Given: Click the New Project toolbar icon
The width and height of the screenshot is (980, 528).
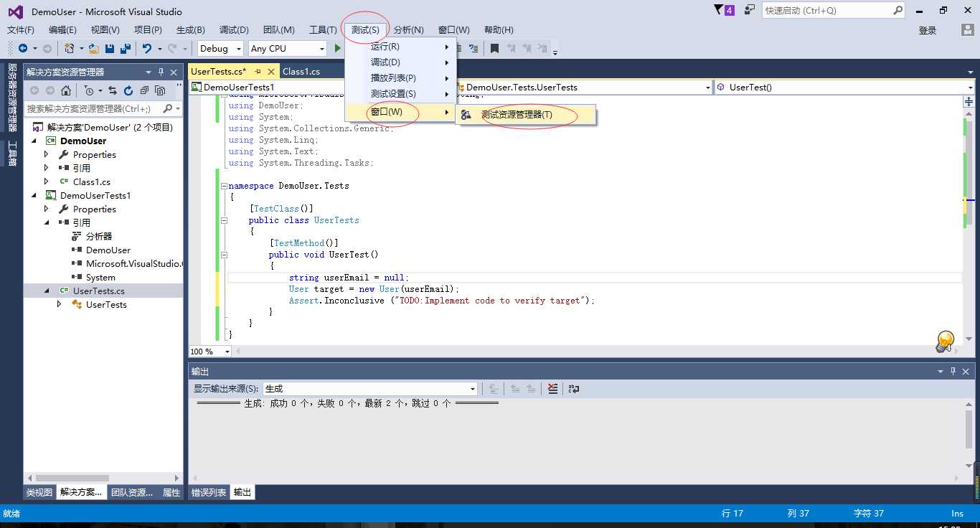Looking at the screenshot, I should (69, 49).
